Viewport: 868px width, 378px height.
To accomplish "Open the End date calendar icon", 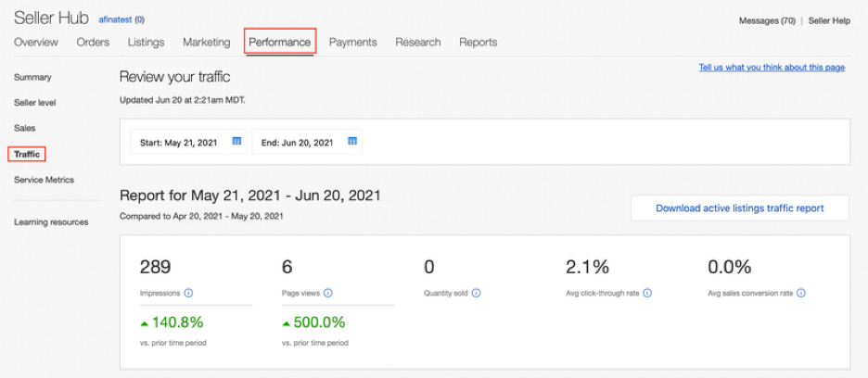I will (352, 142).
